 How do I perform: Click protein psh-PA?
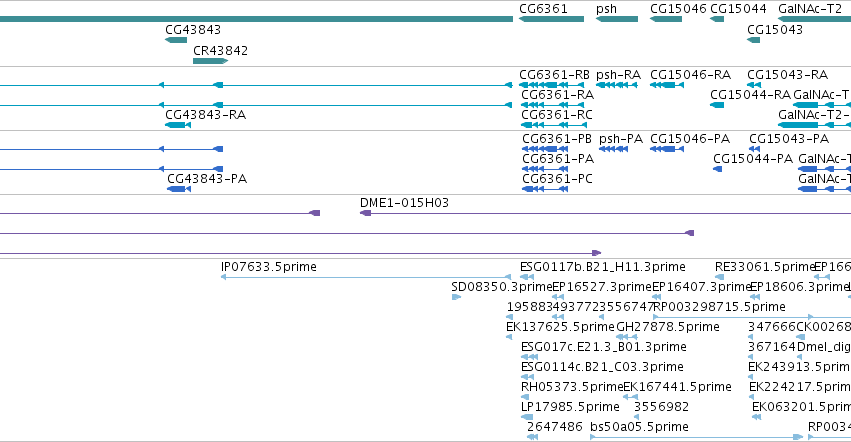click(x=621, y=139)
